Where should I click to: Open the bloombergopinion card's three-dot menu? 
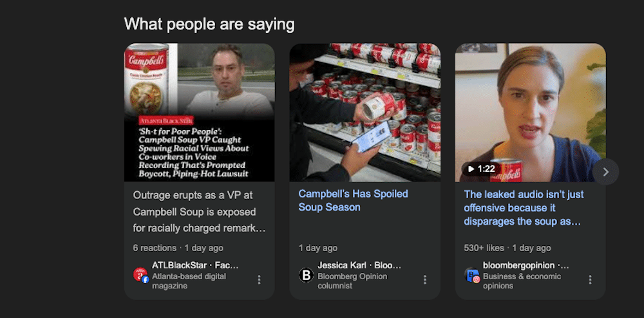click(x=590, y=279)
